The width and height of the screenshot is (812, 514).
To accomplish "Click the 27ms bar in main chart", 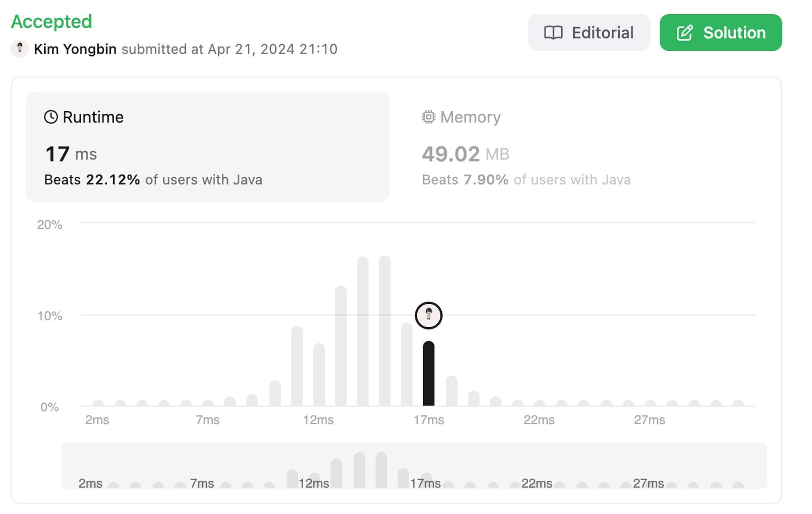I will pos(650,403).
